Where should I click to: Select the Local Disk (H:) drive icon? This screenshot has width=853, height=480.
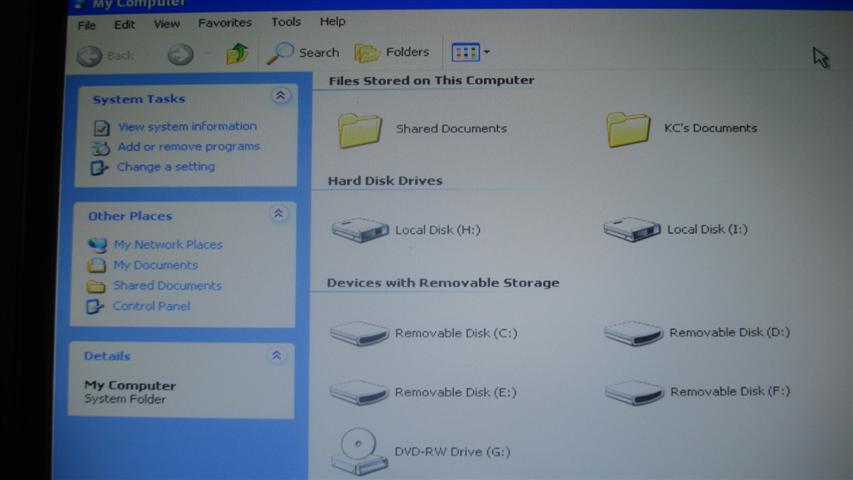point(360,229)
